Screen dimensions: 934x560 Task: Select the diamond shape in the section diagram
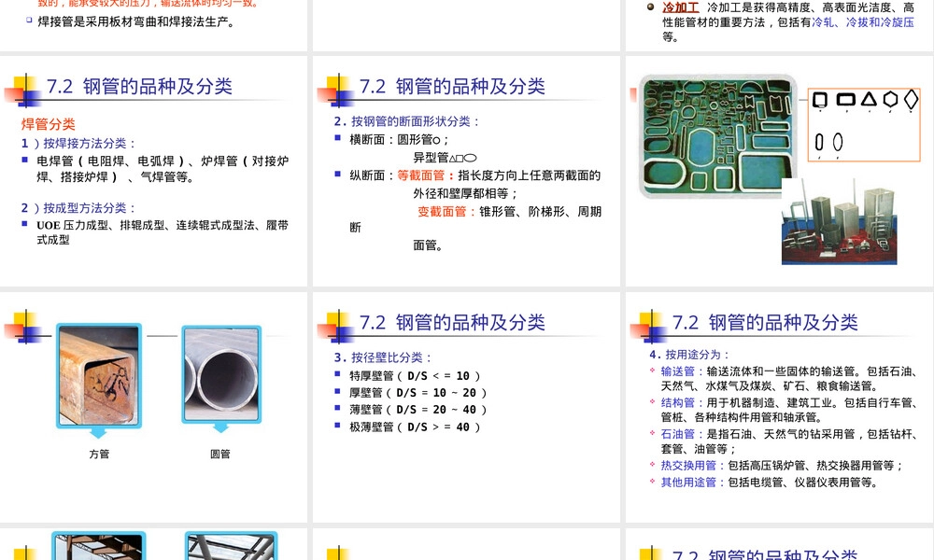pyautogui.click(x=912, y=99)
